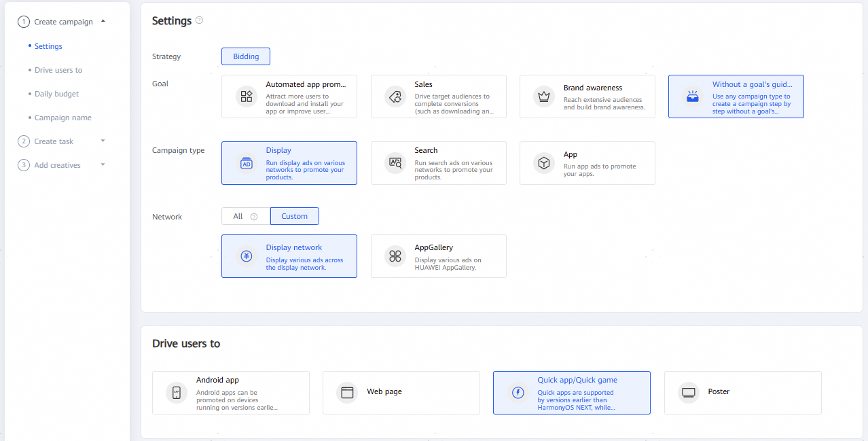Collapse the Create campaign step

click(103, 21)
